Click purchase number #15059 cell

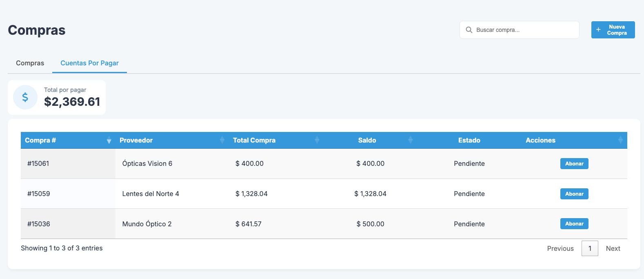click(x=39, y=194)
